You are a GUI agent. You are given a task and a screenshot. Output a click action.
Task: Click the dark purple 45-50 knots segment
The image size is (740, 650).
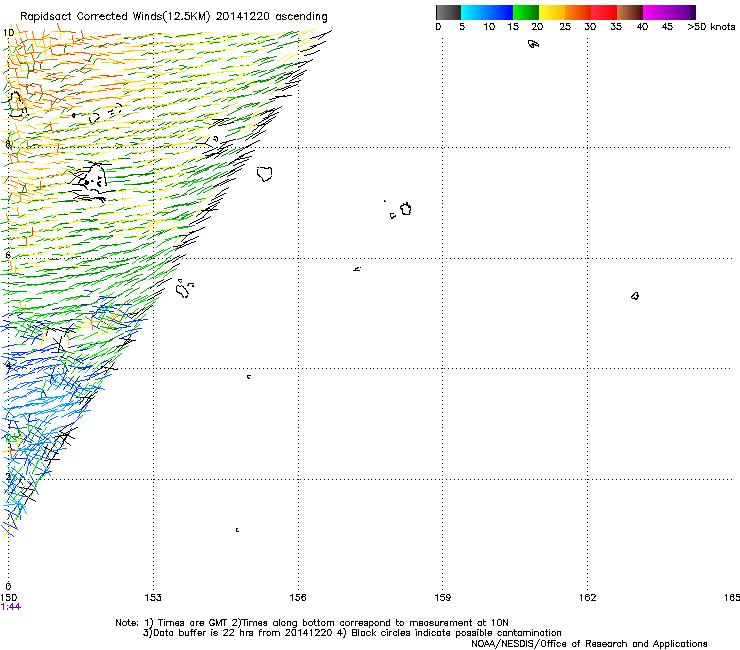pyautogui.click(x=682, y=12)
